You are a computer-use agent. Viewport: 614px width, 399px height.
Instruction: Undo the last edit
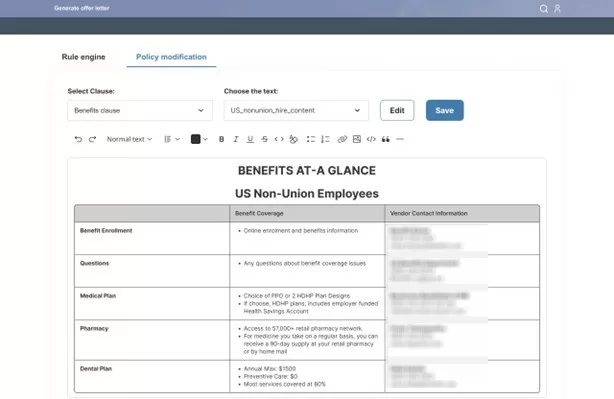pyautogui.click(x=78, y=139)
